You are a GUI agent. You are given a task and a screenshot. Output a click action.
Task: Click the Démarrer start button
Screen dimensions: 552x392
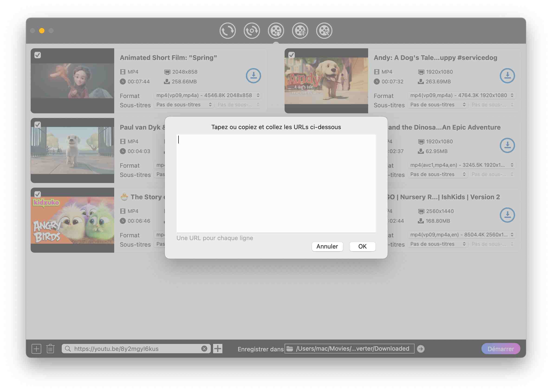tap(501, 349)
